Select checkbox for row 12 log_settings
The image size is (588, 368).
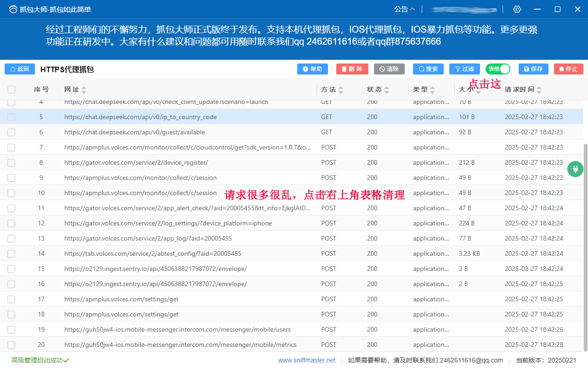11,223
